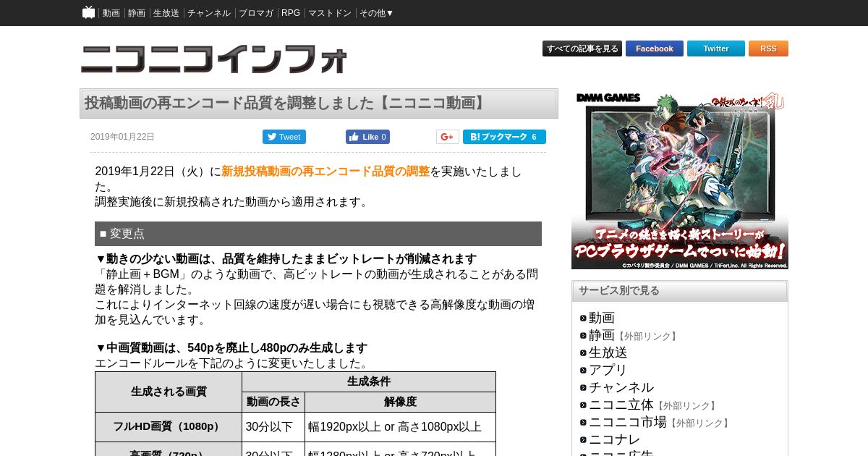Share the article with the Tweet button
The image size is (868, 456).
pos(284,137)
